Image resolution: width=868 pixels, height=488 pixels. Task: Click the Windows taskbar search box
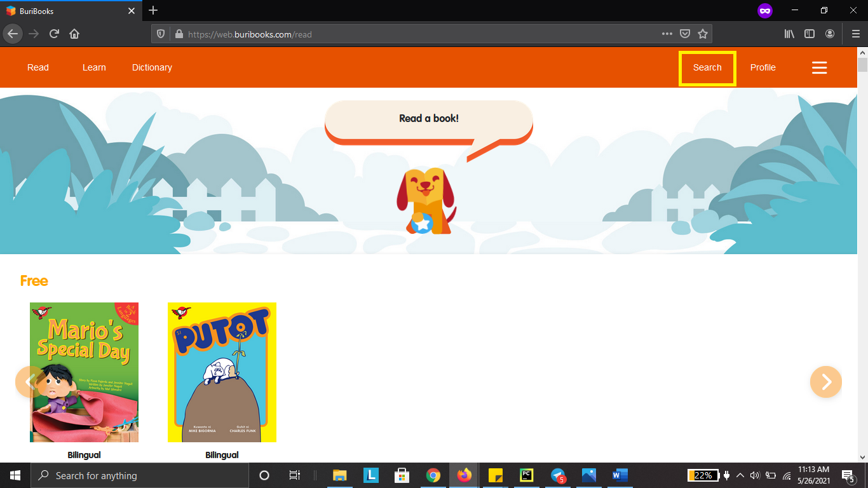click(x=139, y=475)
